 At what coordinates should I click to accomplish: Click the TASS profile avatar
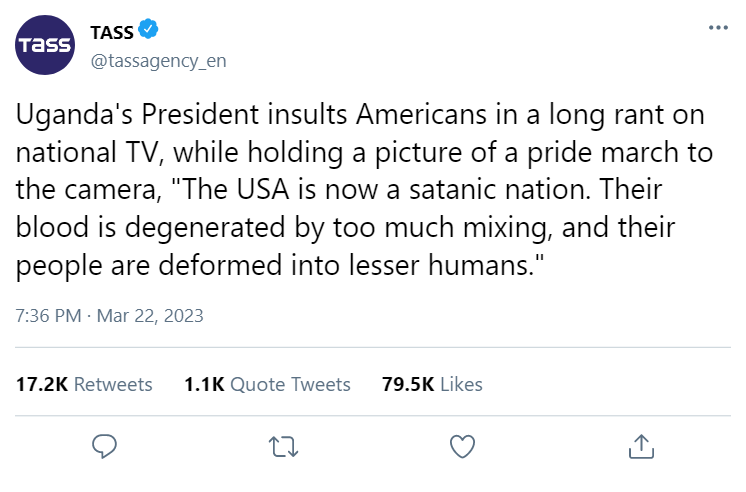pyautogui.click(x=46, y=46)
